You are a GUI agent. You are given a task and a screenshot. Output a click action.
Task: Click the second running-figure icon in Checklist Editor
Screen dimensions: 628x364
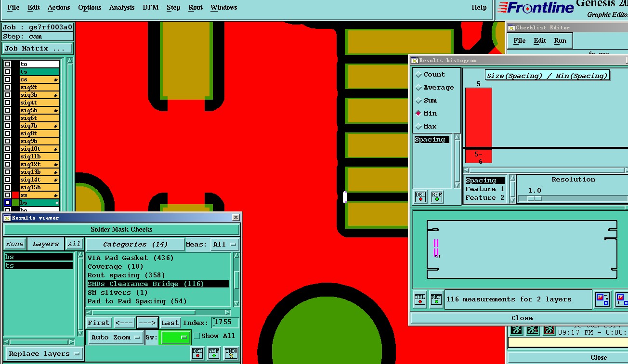click(533, 331)
